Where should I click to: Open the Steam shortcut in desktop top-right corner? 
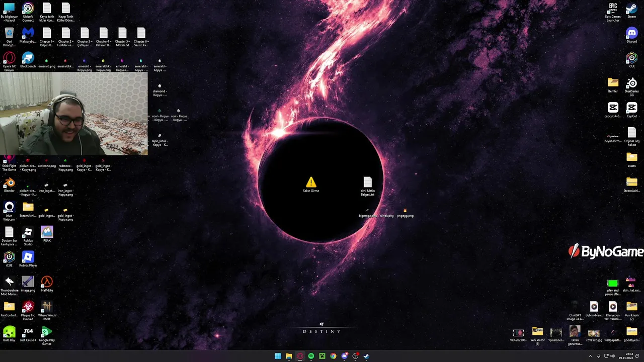click(x=631, y=11)
